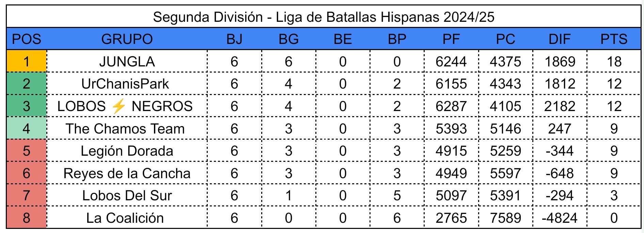Select the gold position 1 cell
This screenshot has height=233, width=644.
pyautogui.click(x=26, y=61)
